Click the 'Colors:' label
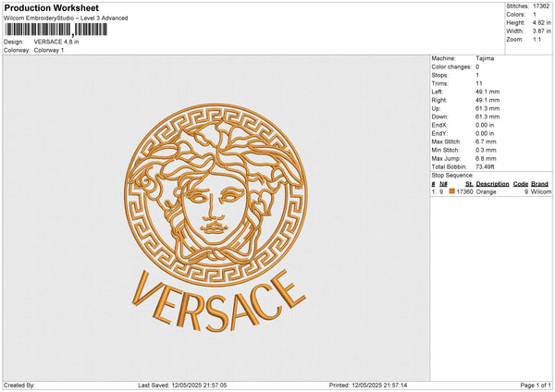The image size is (555, 392). coord(516,15)
